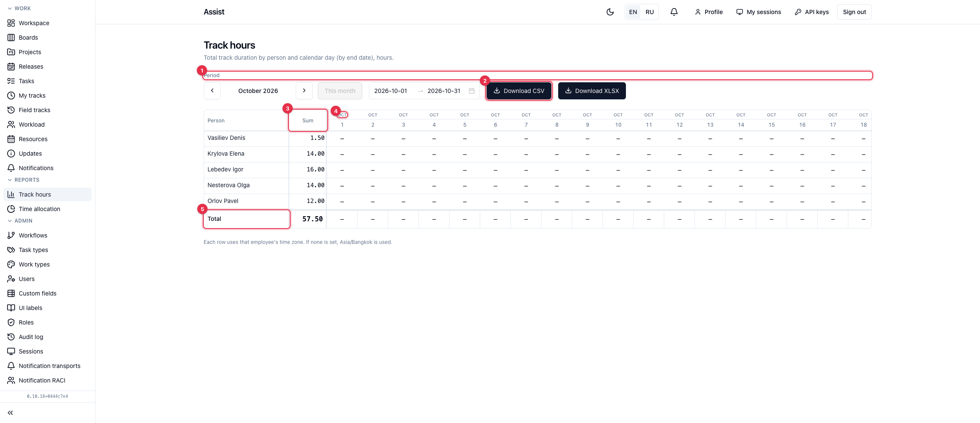This screenshot has width=980, height=423.
Task: Edit end date 2026-10-31
Action: tap(444, 91)
